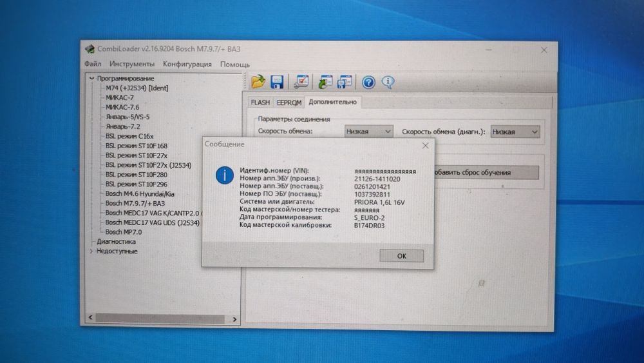Close the CombiLoader window
The image size is (644, 363).
(x=544, y=50)
